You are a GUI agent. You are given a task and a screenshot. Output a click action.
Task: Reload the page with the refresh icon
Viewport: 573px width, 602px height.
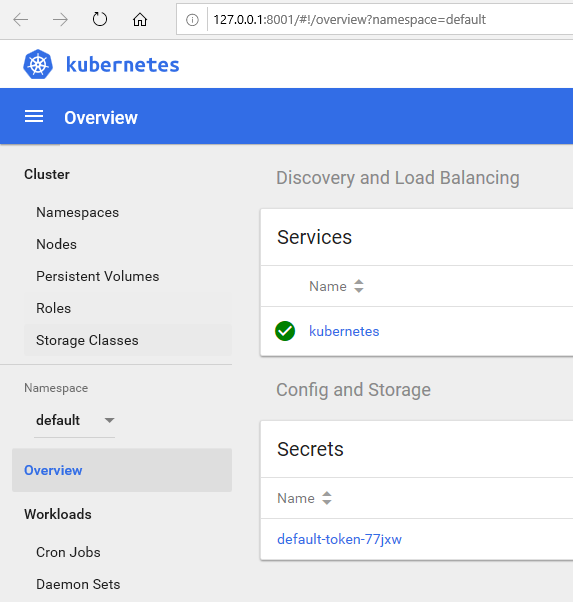coord(100,19)
